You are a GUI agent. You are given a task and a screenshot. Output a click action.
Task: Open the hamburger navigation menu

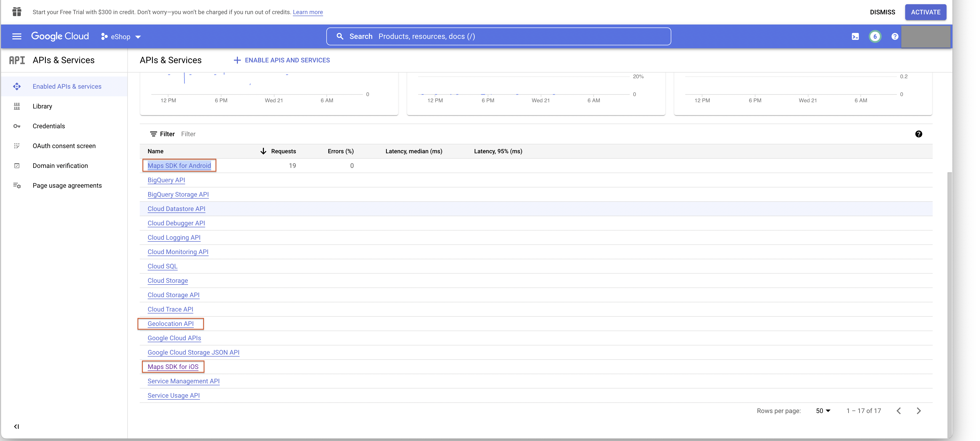tap(17, 36)
